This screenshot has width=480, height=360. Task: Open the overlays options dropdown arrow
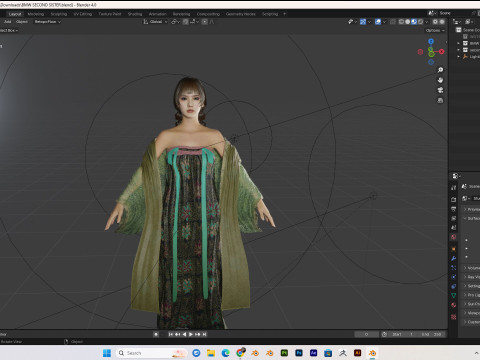click(x=384, y=22)
